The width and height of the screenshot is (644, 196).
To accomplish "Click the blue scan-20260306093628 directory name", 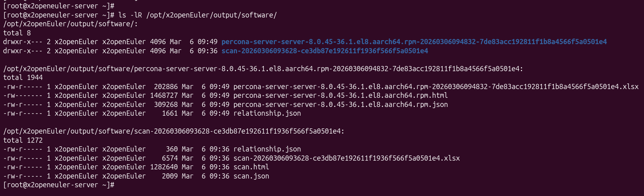I will [325, 51].
